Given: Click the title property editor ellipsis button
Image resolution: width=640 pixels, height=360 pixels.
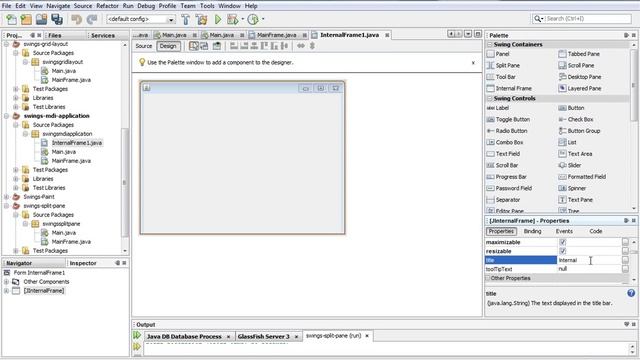Looking at the screenshot, I should (x=625, y=260).
